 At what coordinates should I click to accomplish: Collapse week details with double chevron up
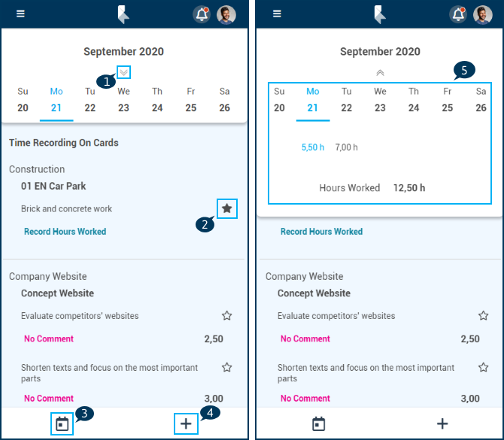(x=380, y=72)
